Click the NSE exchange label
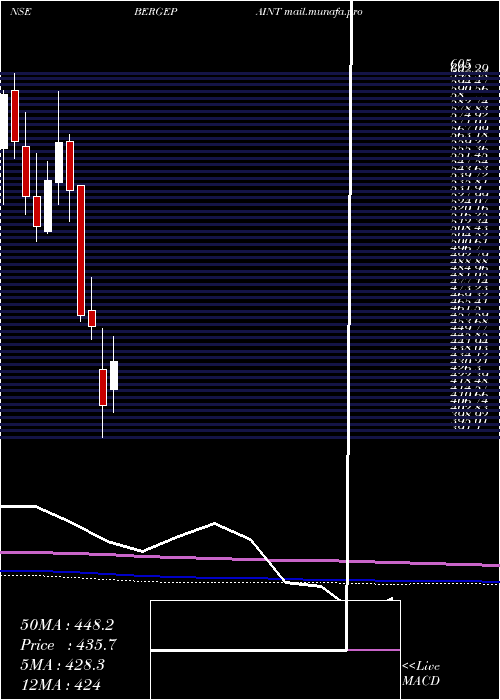Viewport: 500px width, 700px height. 21,12
